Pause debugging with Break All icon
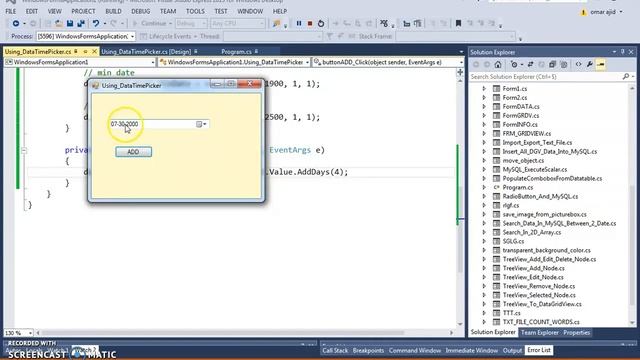Image resolution: width=640 pixels, height=360 pixels. click(299, 24)
